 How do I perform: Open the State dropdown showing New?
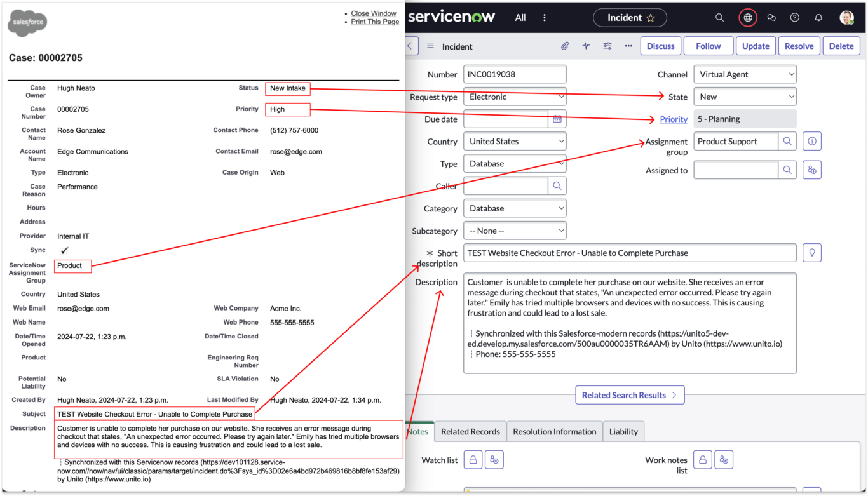click(745, 97)
